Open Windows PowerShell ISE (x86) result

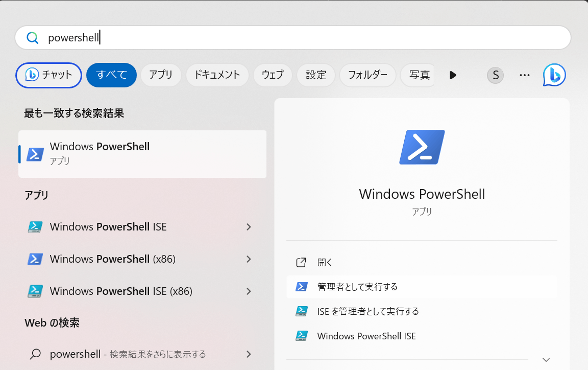(142, 291)
